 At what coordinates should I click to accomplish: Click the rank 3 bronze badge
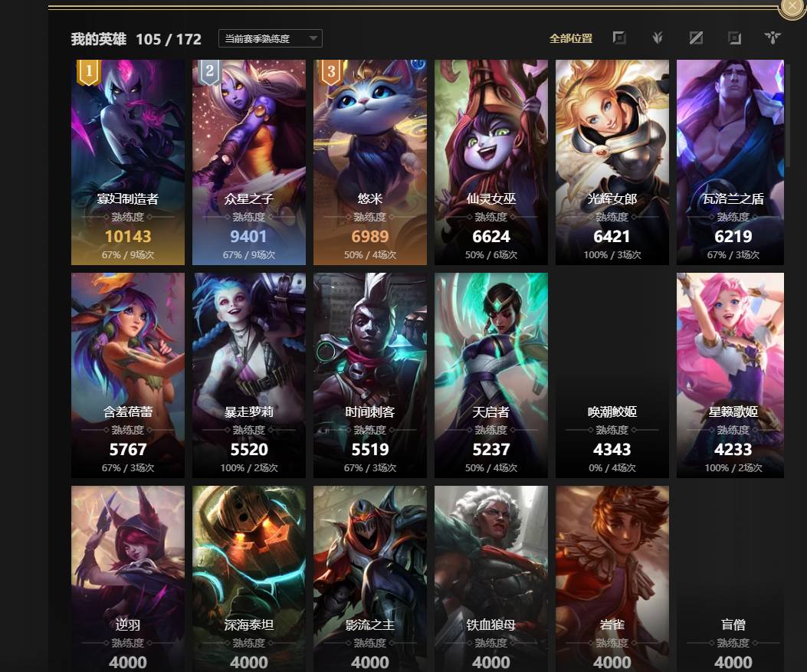pyautogui.click(x=331, y=72)
